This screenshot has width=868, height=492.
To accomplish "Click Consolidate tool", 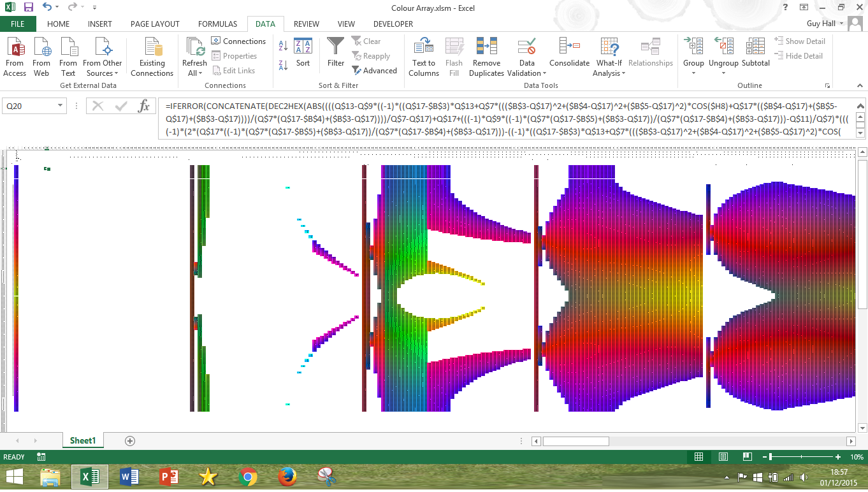I will pyautogui.click(x=569, y=52).
